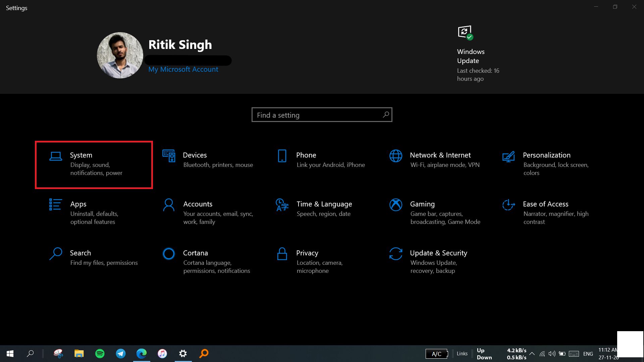Open Windows Update status panel
This screenshot has width=644, height=362.
(478, 53)
